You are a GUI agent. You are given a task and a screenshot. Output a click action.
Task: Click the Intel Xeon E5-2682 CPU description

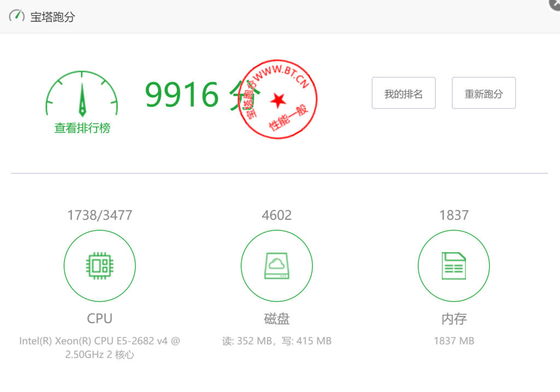(x=100, y=348)
